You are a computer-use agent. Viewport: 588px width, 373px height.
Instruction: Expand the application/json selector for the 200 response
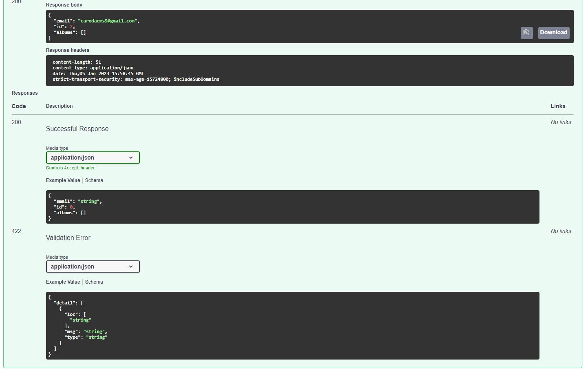tap(93, 157)
